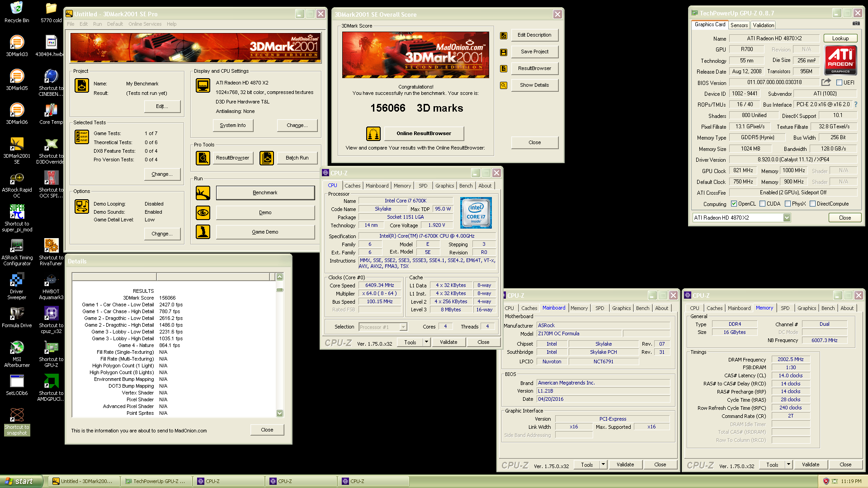Viewport: 868px width, 488px height.
Task: Click Validate button in CPU-Z CPU window
Action: [x=448, y=342]
